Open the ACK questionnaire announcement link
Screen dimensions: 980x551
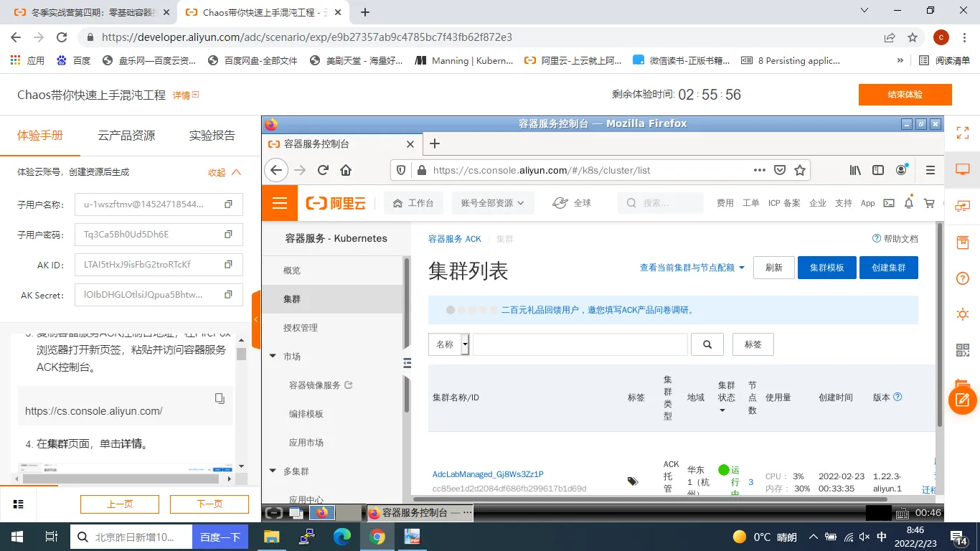point(598,311)
